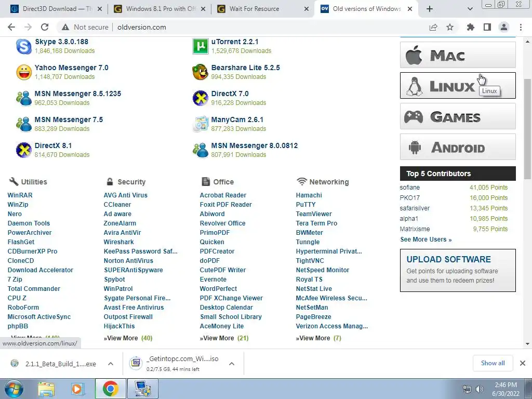Open a new tab with the plus button
The height and width of the screenshot is (399, 532).
pos(430,9)
